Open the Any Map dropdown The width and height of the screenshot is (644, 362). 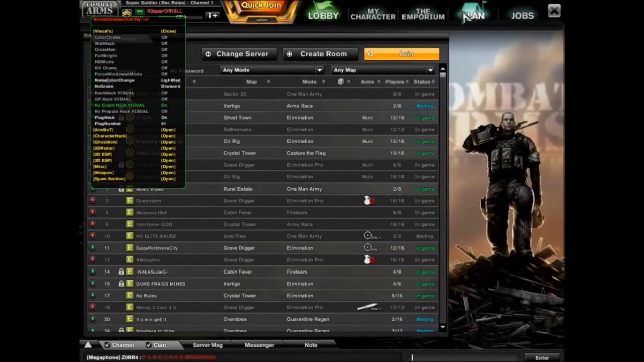[382, 70]
